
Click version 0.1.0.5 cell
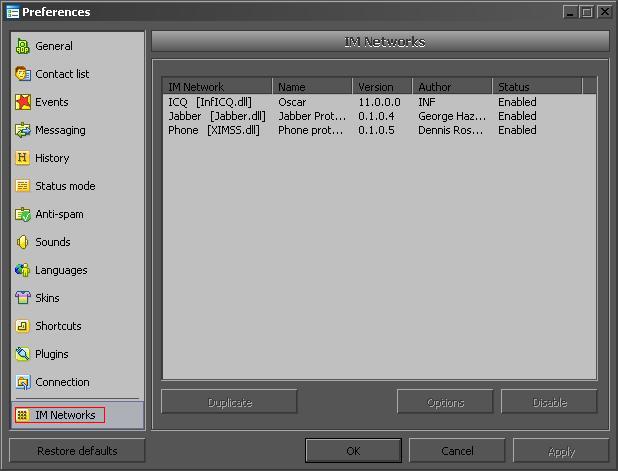[x=376, y=130]
